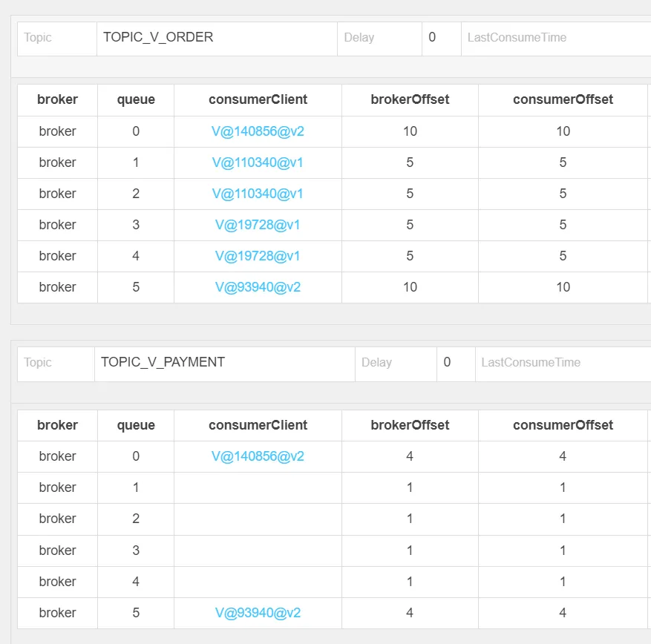Select brokerOffset value 1 for TOPIC_V_PAYMENT queue 1
This screenshot has width=651, height=644.
point(410,487)
